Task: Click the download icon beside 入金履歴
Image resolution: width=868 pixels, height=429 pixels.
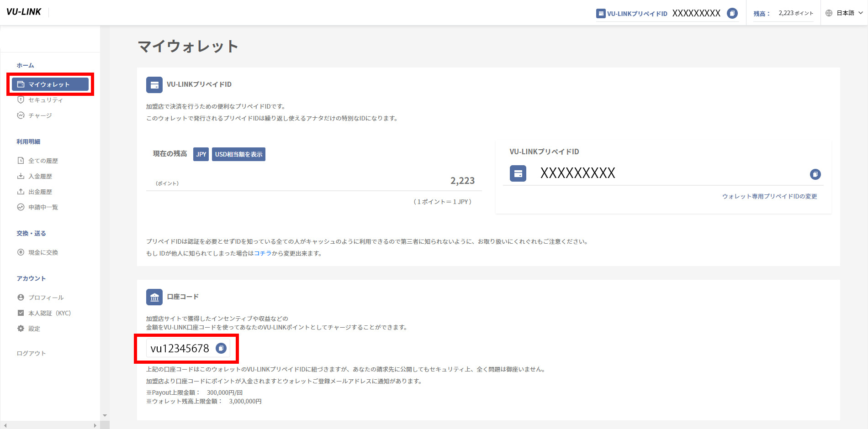Action: coord(21,176)
